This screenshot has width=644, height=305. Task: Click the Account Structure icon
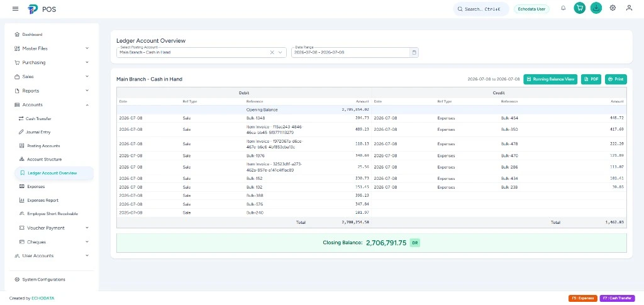point(22,159)
